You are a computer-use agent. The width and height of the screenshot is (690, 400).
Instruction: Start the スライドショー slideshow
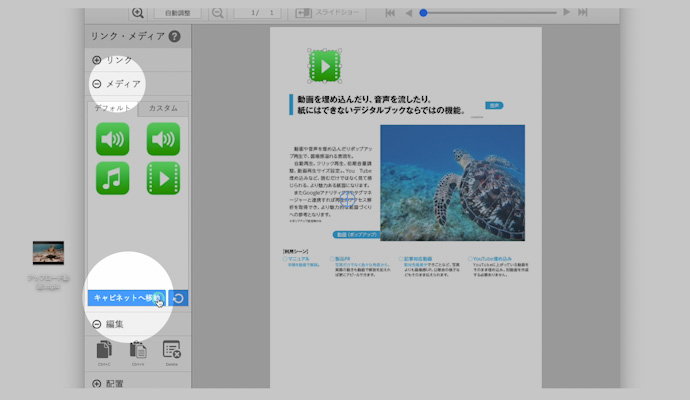point(327,13)
